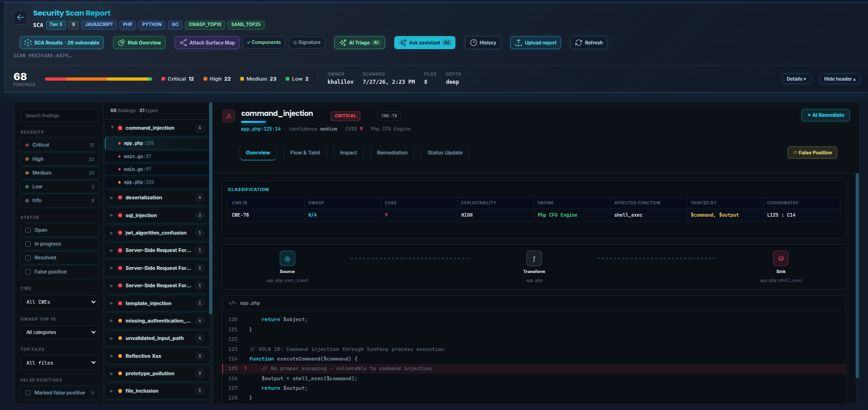Click the code brackets icon beside app.php
This screenshot has height=410, width=868.
(232, 303)
